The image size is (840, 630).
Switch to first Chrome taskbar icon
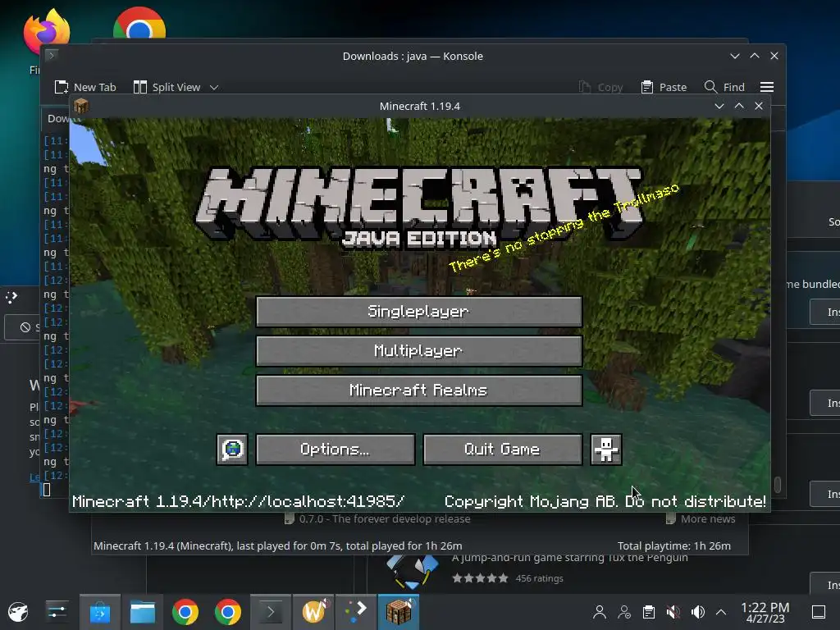coord(185,612)
